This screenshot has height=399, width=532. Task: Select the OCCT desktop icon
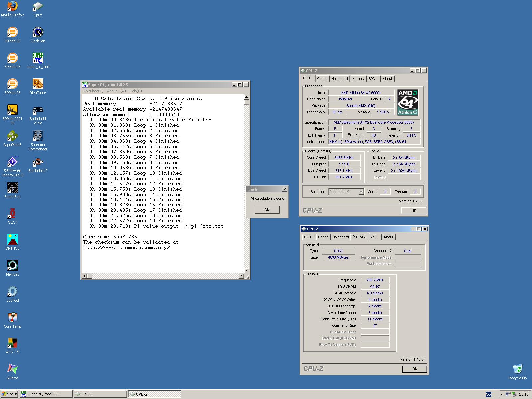tap(12, 216)
